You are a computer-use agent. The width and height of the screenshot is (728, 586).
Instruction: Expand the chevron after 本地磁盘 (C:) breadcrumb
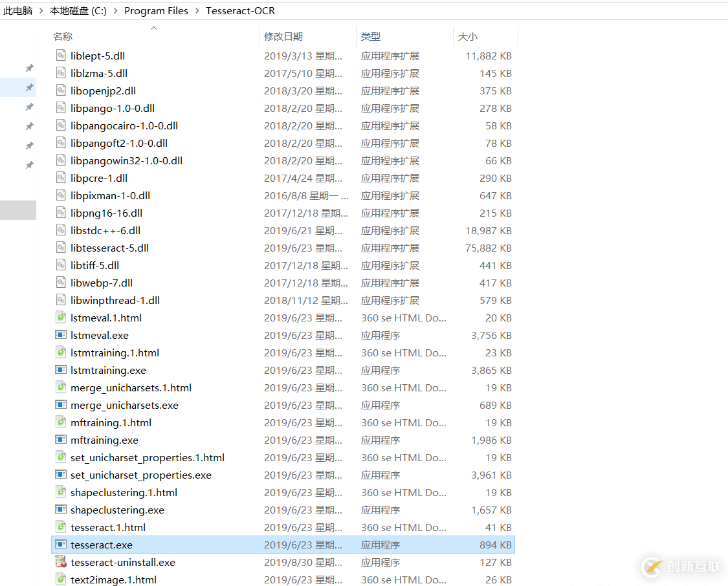(116, 10)
